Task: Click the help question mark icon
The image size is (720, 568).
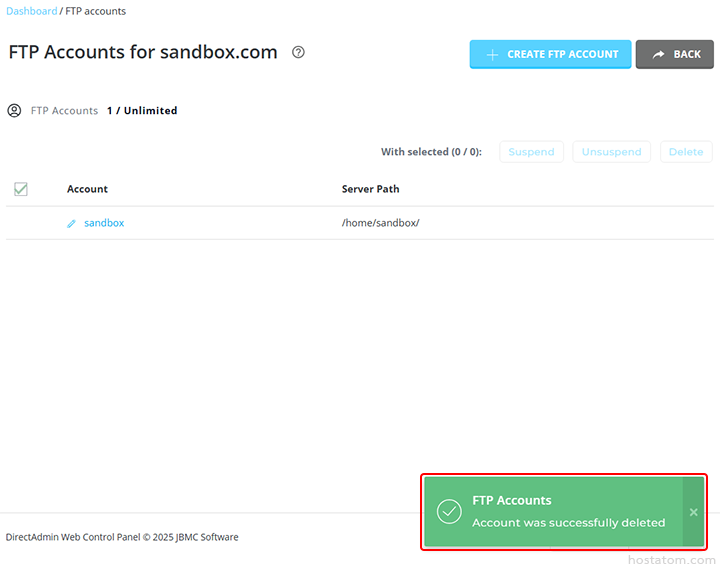Action: click(x=298, y=53)
